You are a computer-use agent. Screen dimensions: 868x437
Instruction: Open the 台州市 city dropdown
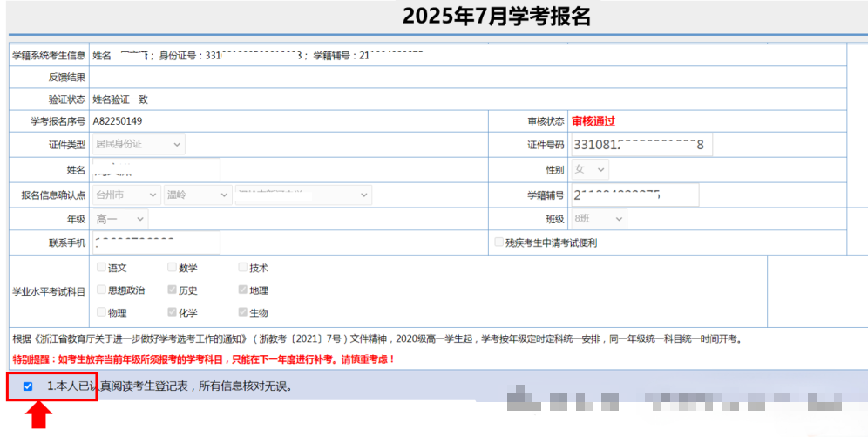[125, 195]
